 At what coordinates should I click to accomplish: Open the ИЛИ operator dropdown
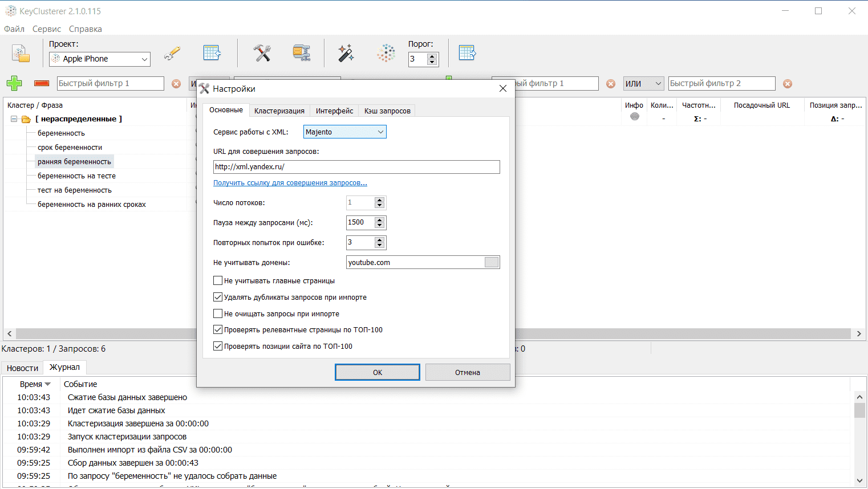pos(643,84)
